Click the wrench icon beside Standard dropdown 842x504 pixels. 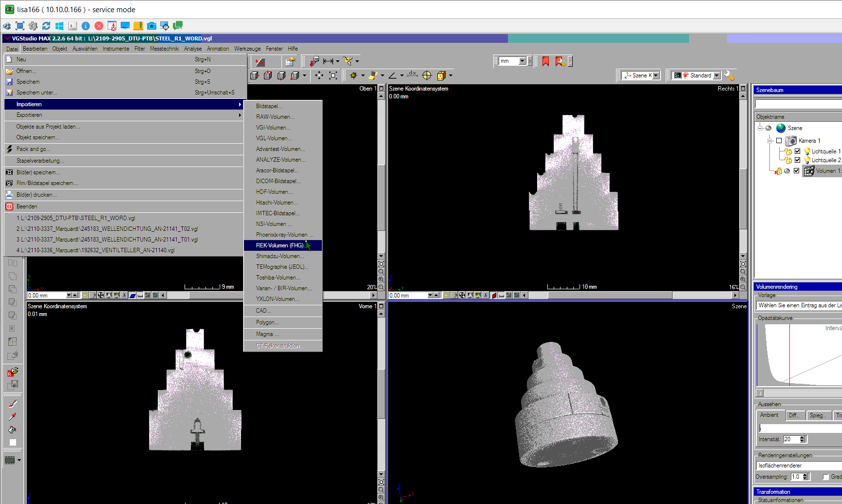729,75
